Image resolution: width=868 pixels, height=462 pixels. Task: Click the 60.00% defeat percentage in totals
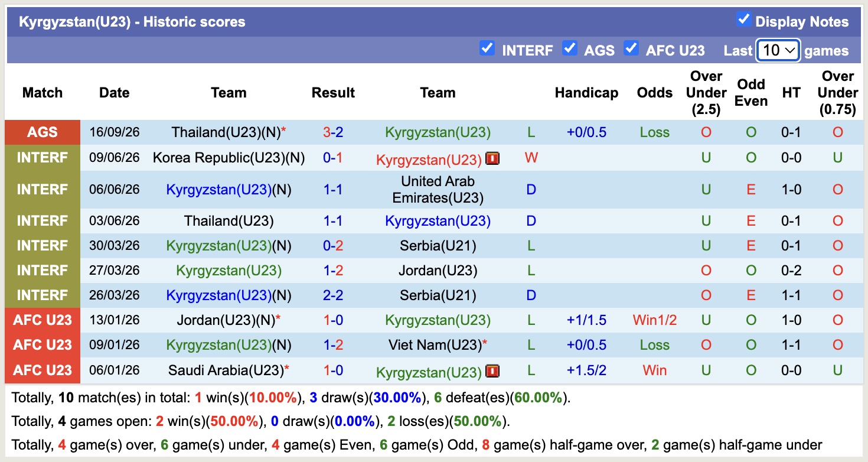pos(538,398)
